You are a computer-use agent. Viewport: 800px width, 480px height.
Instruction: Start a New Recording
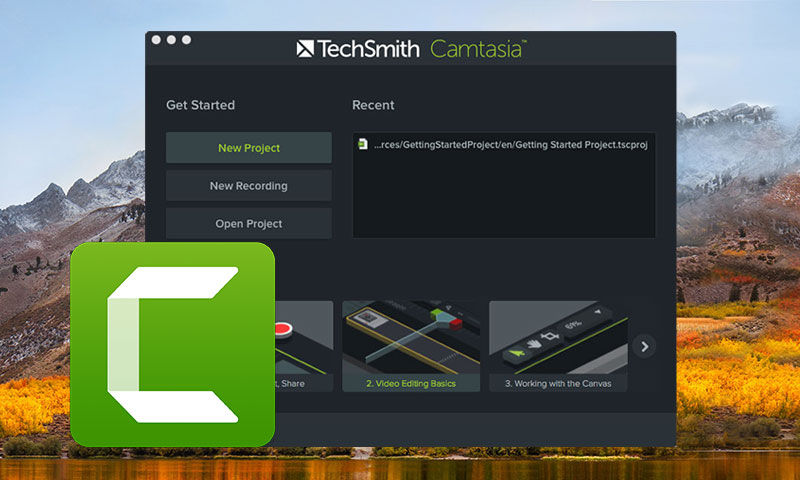[x=249, y=186]
